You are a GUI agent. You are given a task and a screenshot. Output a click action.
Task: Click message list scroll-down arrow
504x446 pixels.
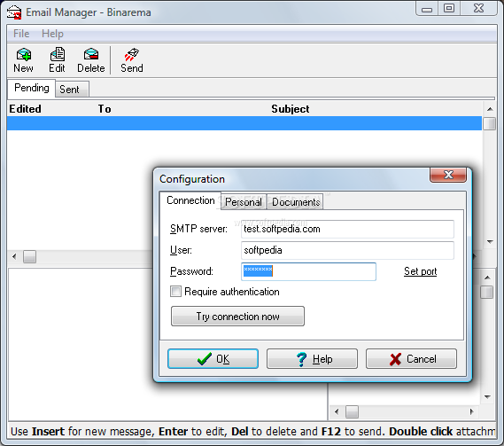[x=490, y=242]
